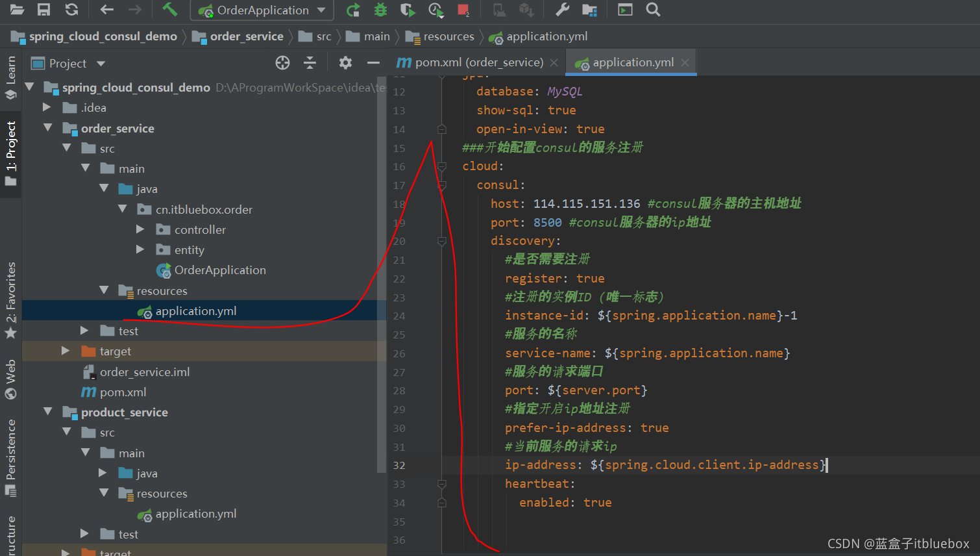Collapse the order_service module arrow
Screen dimensions: 980x556
coord(47,127)
